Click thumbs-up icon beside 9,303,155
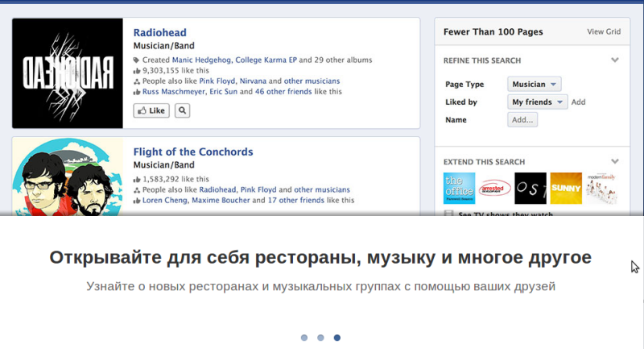 136,71
